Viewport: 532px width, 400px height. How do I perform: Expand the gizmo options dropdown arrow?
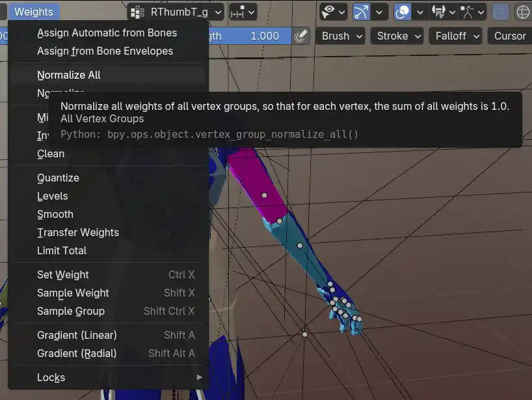pyautogui.click(x=379, y=12)
